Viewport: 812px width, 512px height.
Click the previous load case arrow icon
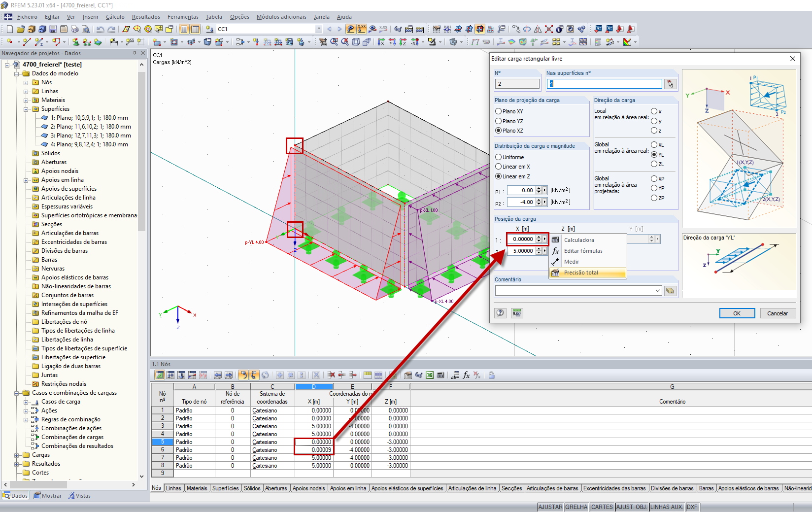tap(329, 29)
